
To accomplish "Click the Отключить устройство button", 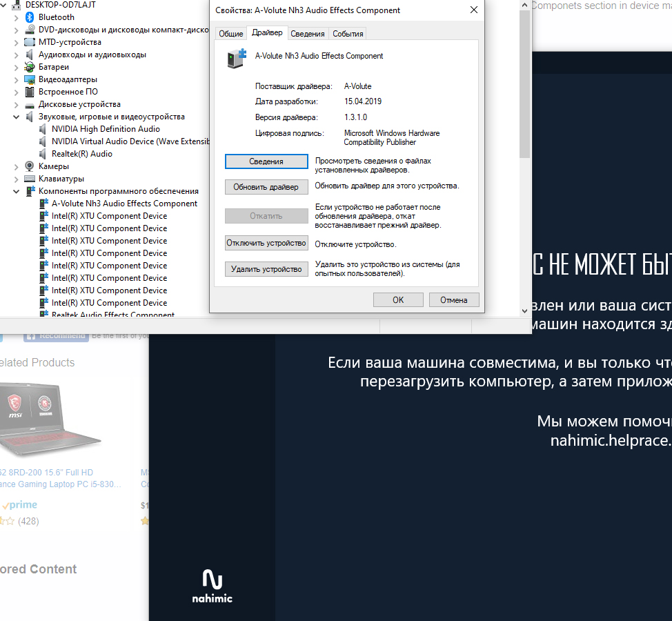I will pos(266,243).
